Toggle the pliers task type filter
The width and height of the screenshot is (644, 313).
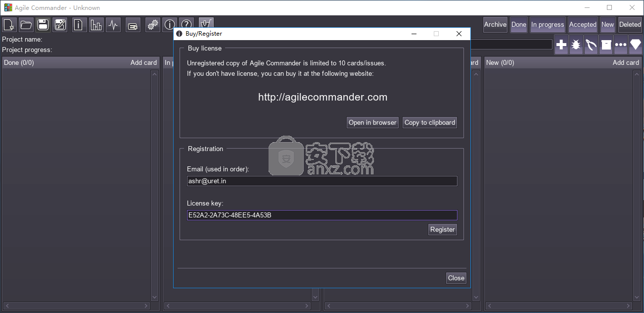591,45
